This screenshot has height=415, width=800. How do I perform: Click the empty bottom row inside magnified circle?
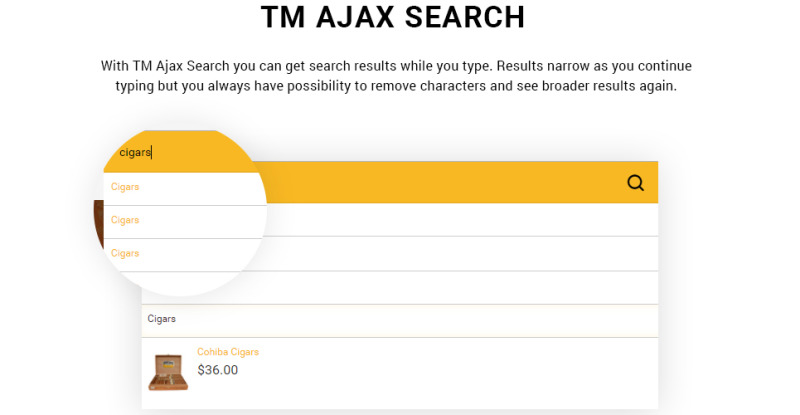pyautogui.click(x=184, y=283)
